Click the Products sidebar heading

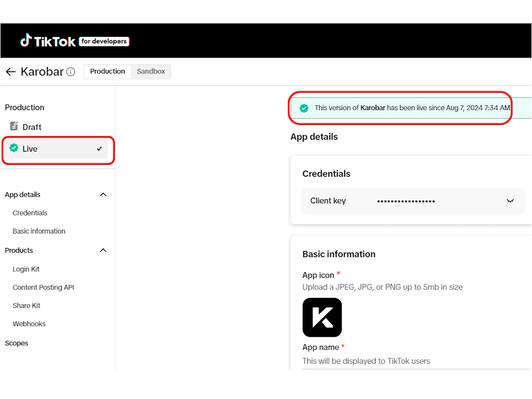[x=19, y=251]
